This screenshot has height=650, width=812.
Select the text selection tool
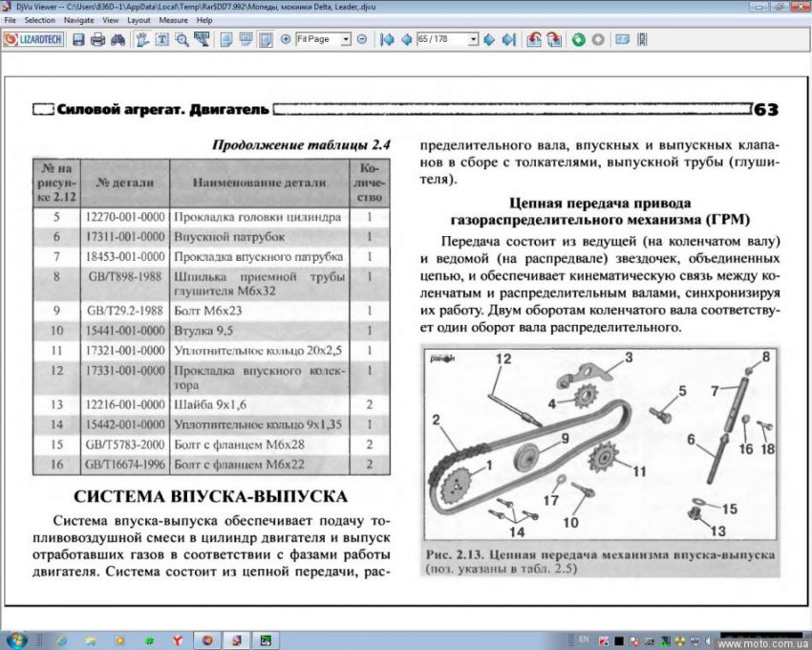tap(162, 39)
